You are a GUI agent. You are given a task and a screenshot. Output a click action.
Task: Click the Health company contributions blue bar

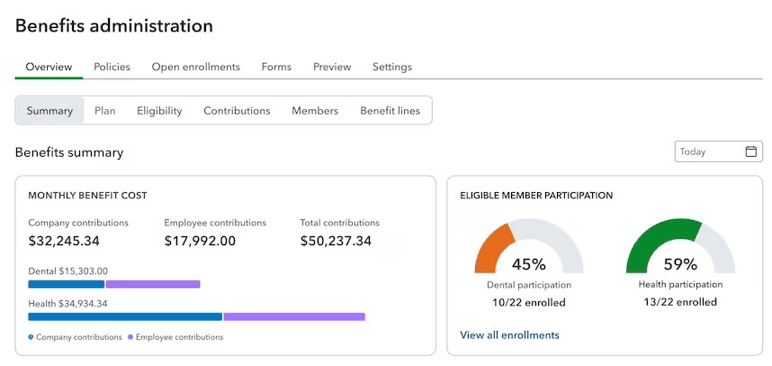(125, 317)
